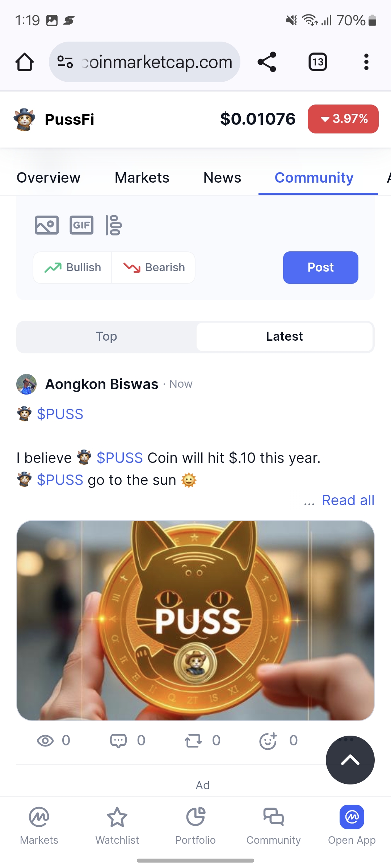Viewport: 391px width, 868px height.
Task: Submit with the blue Post button
Action: click(x=321, y=268)
